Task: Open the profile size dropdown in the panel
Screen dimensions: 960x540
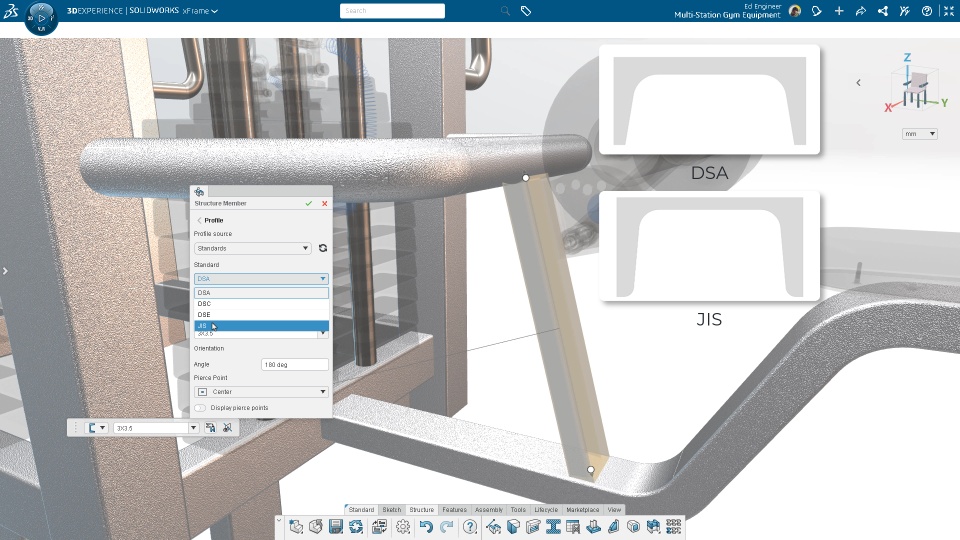Action: pyautogui.click(x=323, y=334)
